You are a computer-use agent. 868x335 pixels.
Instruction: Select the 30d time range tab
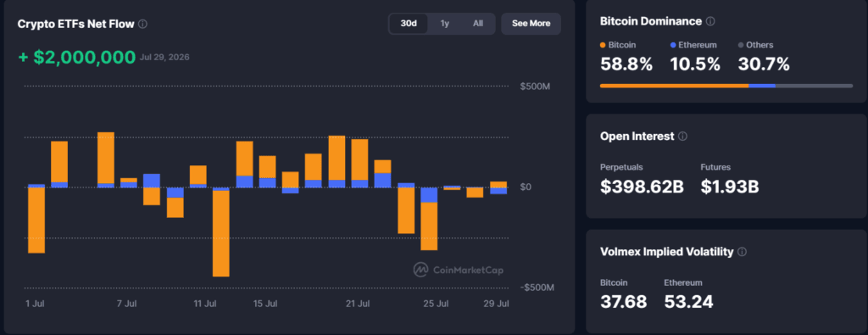(409, 24)
